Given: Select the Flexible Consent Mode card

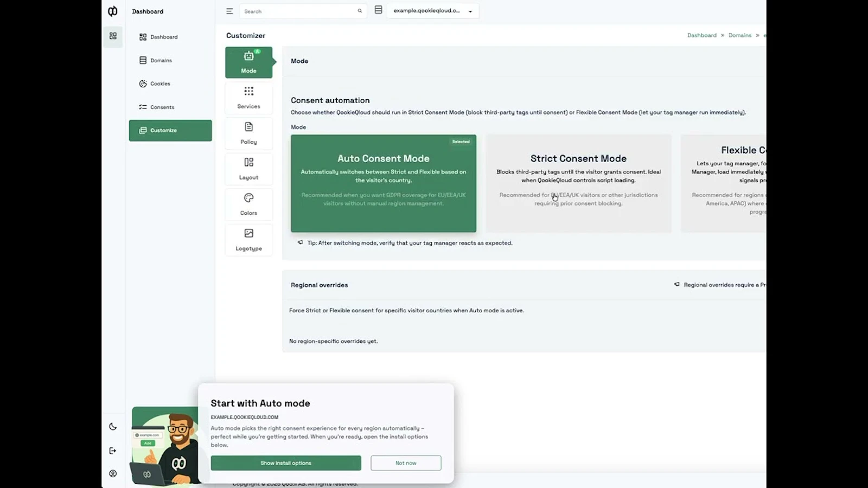Looking at the screenshot, I should 723,183.
